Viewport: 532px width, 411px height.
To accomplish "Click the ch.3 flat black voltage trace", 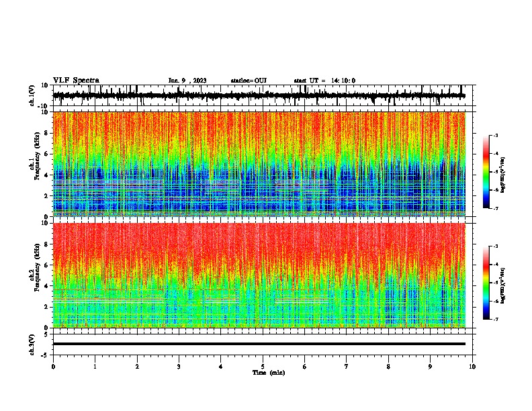I will point(259,344).
